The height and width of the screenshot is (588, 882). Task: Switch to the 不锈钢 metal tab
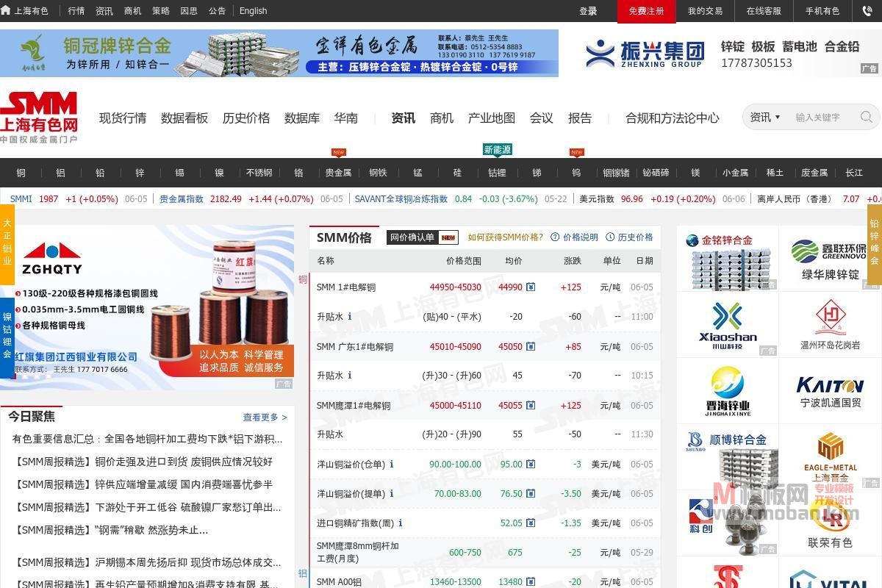pyautogui.click(x=259, y=173)
